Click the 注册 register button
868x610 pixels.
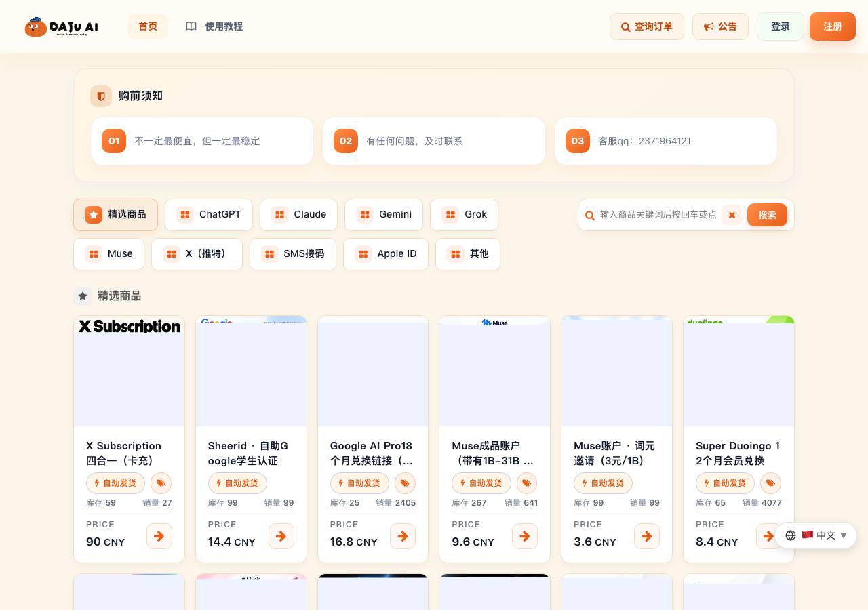coord(833,26)
